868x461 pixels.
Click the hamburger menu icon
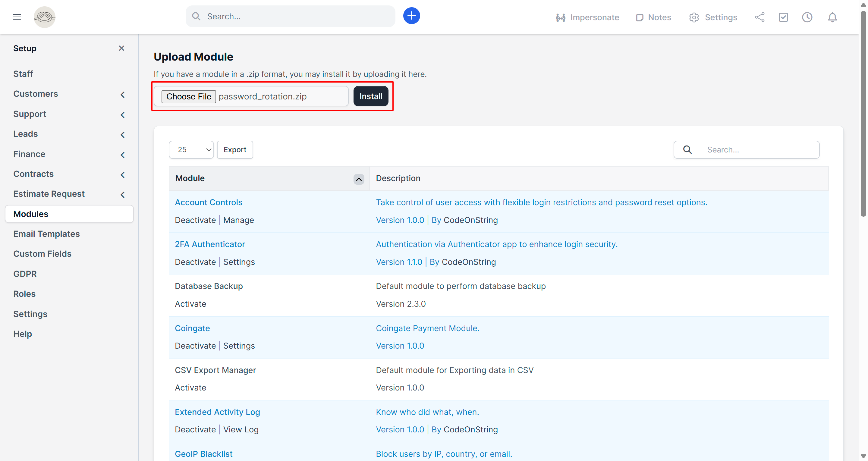[x=17, y=17]
